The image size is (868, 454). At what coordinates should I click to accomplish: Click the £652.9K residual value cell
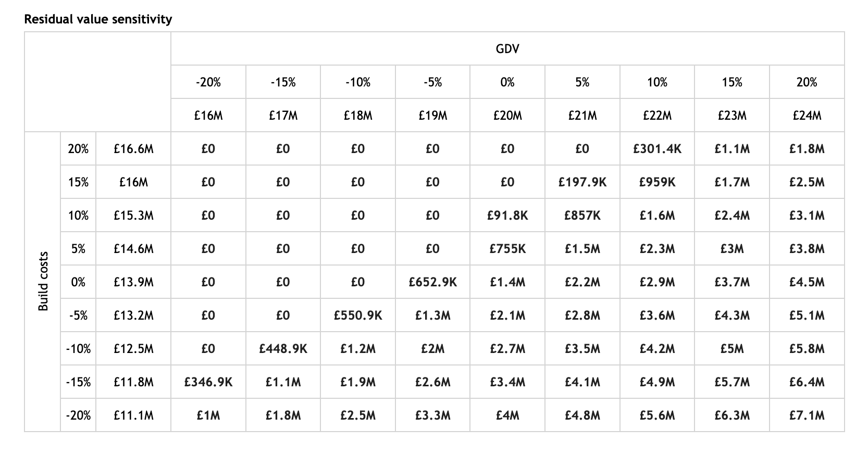coord(432,282)
